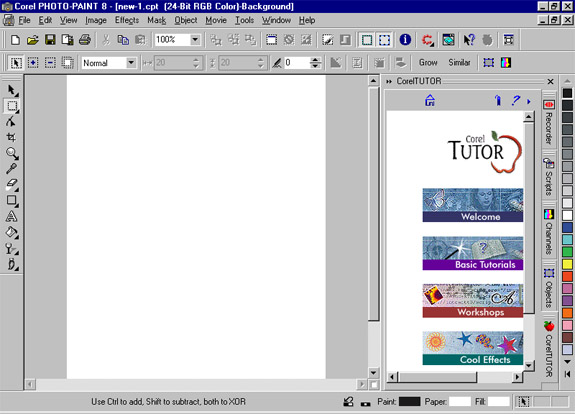
Task: Expand the Normal style dropdown
Action: 131,63
